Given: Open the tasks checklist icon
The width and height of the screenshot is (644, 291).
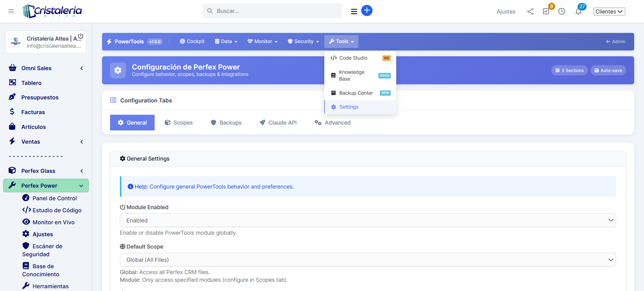Looking at the screenshot, I should point(546,12).
